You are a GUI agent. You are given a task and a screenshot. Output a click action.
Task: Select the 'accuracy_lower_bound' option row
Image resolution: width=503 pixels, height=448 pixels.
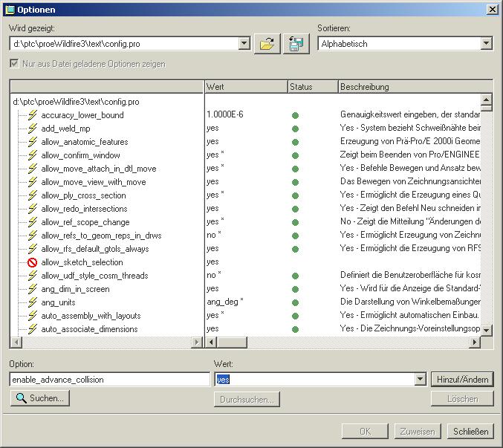(x=82, y=115)
